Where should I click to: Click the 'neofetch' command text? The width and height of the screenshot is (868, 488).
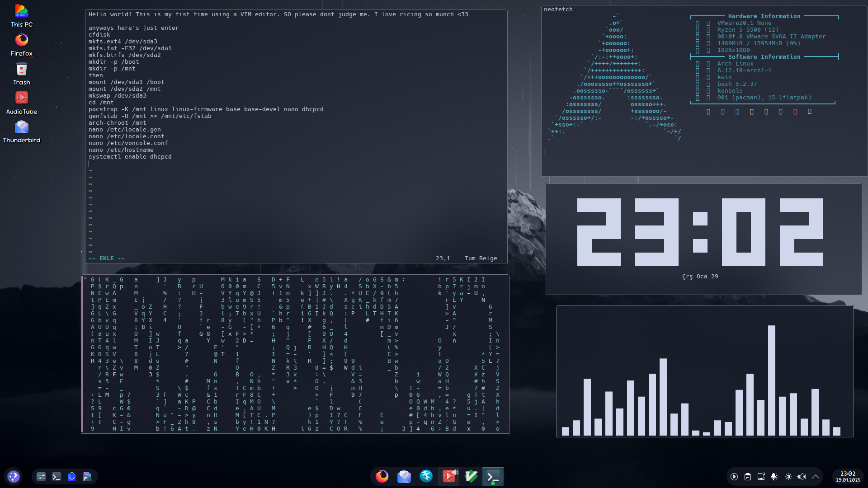[558, 9]
